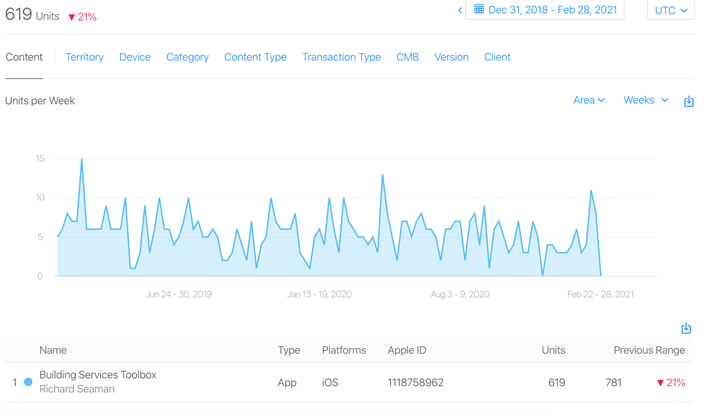707x415 pixels.
Task: Open Building Services Toolbox app row
Action: pyautogui.click(x=349, y=382)
